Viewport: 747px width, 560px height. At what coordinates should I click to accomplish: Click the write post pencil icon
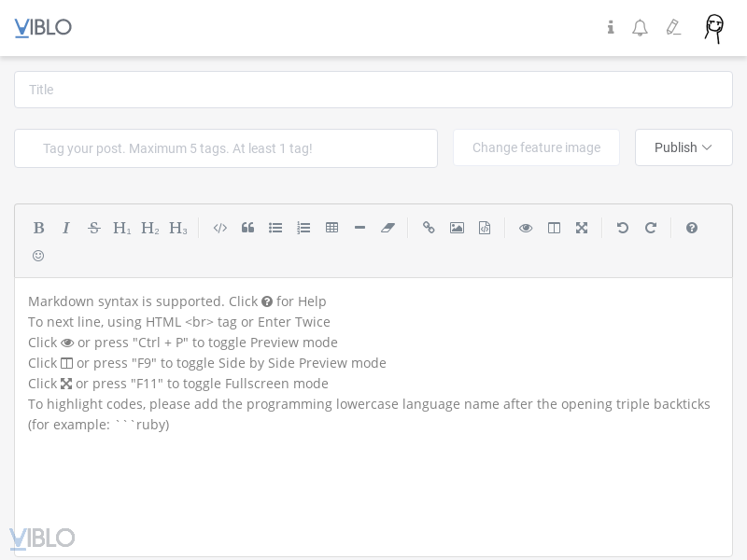[x=673, y=27]
